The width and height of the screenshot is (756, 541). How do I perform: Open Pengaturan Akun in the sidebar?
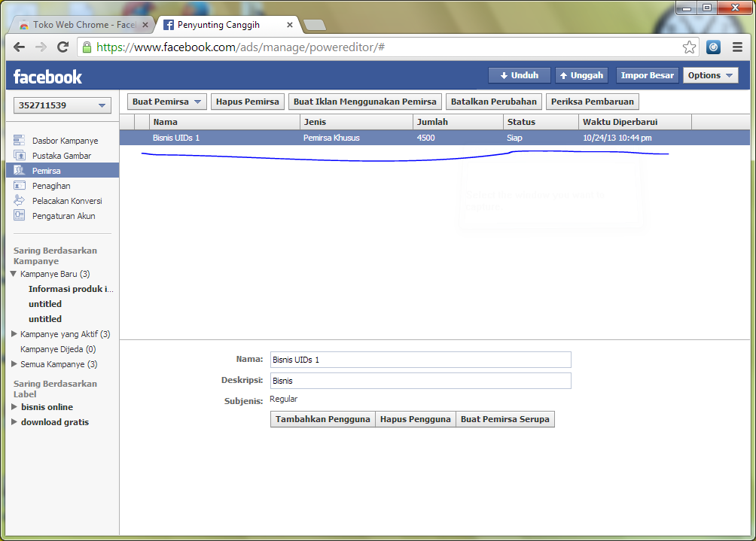pos(64,216)
